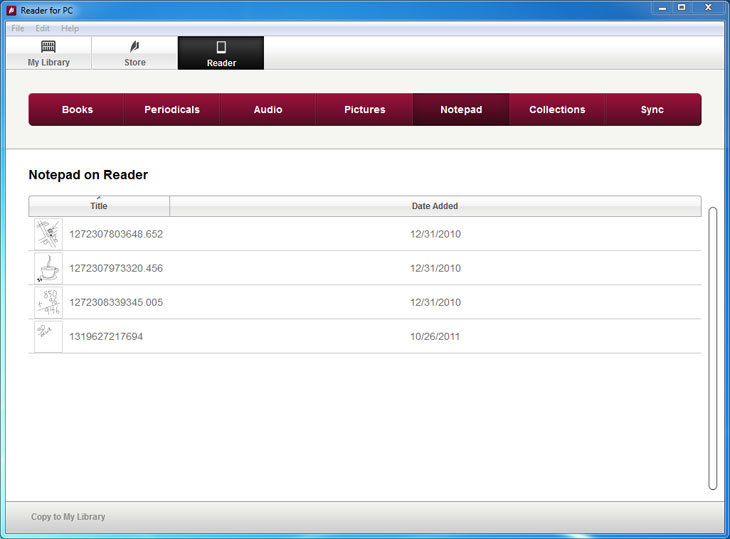Switch to the Books tab
Image resolution: width=730 pixels, height=539 pixels.
77,110
